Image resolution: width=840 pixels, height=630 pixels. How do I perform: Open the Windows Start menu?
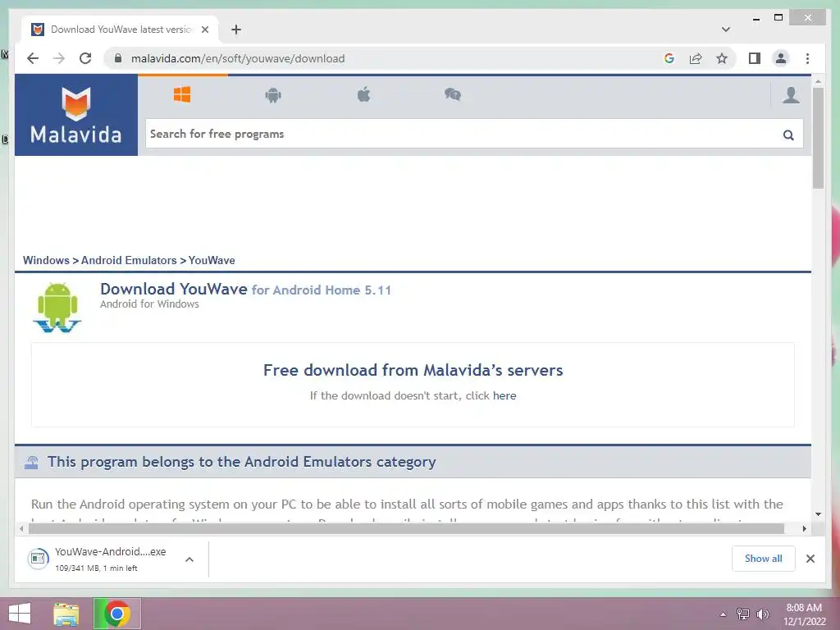20,614
